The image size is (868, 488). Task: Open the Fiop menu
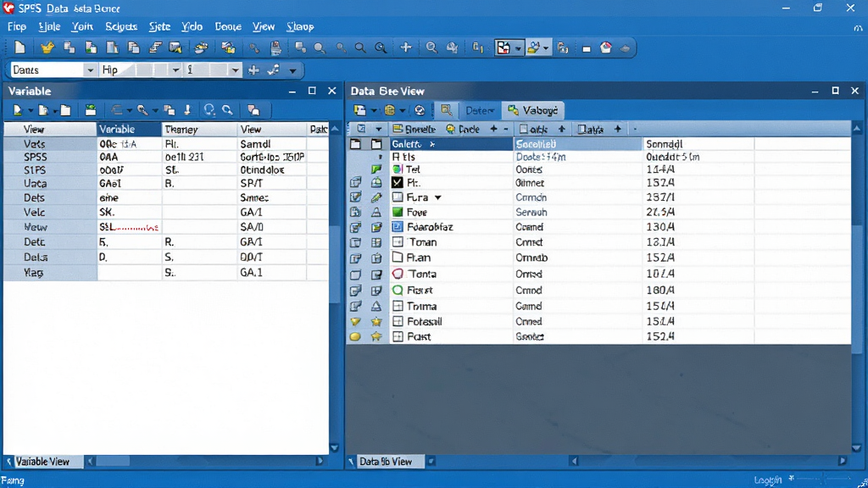pos(17,26)
